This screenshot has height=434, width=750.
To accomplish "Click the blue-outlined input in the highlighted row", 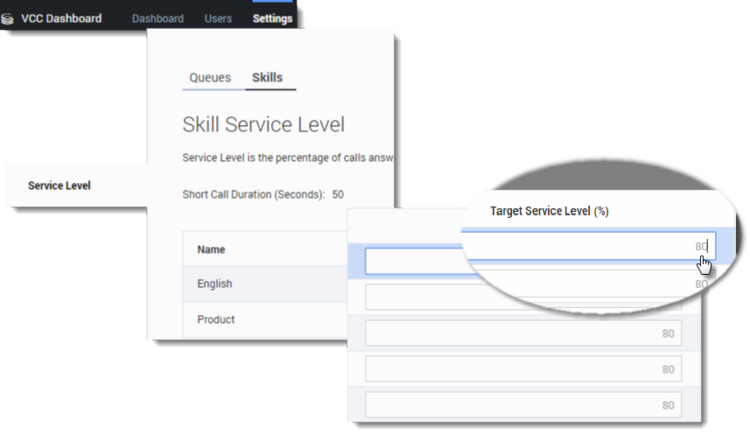I will 414,261.
